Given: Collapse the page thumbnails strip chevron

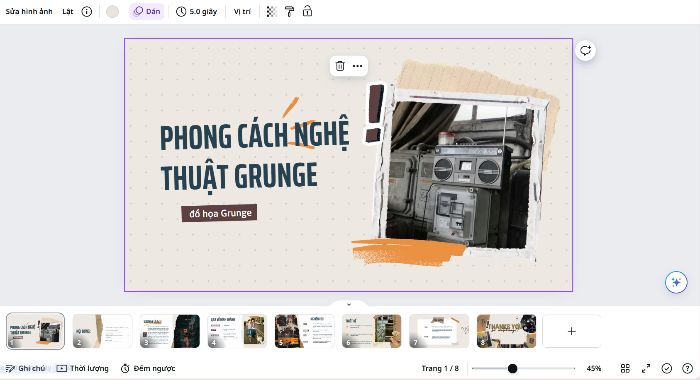Looking at the screenshot, I should [x=349, y=304].
